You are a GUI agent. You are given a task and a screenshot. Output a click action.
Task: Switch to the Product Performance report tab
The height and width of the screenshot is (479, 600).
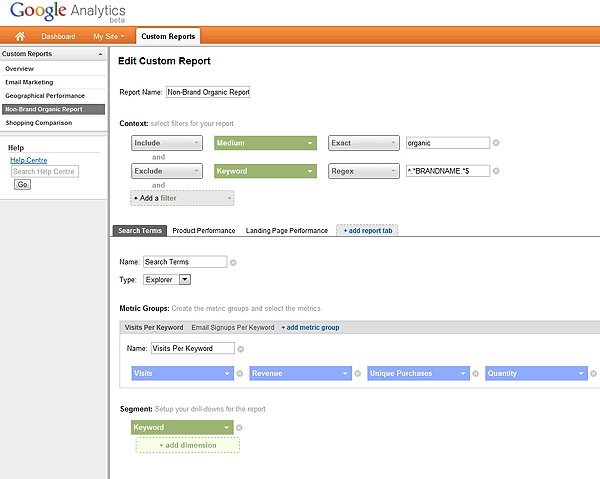coord(204,231)
